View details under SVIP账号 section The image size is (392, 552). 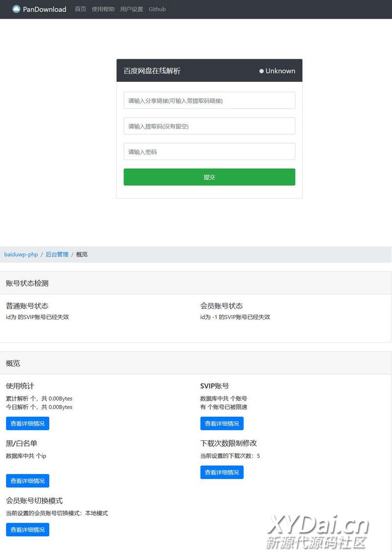221,424
